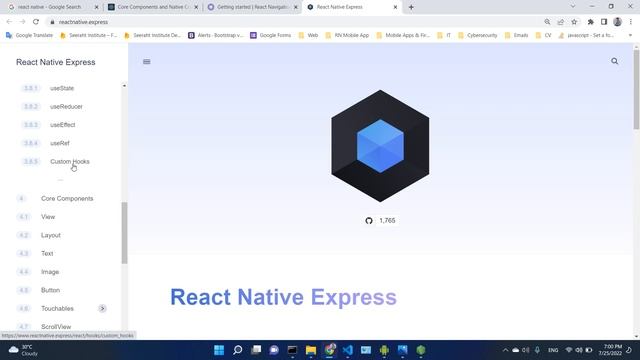This screenshot has width=640, height=360.
Task: Open the weather widget showing Cloudy
Action: coord(23,350)
